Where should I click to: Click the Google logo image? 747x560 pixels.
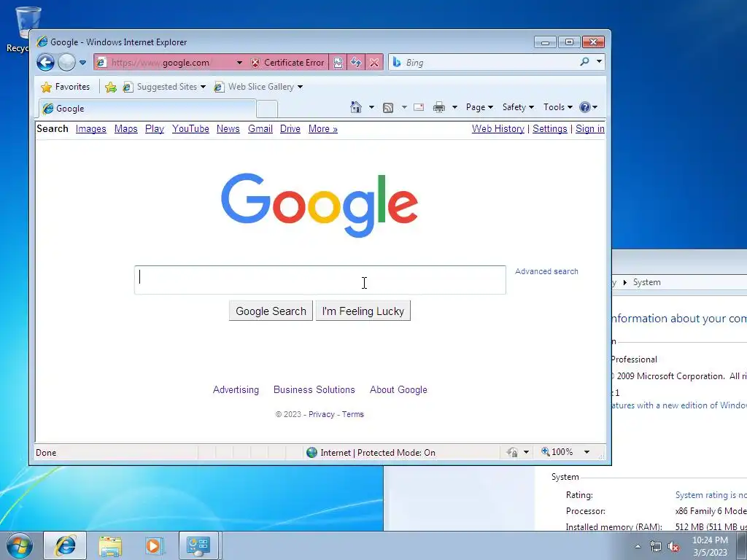point(320,205)
